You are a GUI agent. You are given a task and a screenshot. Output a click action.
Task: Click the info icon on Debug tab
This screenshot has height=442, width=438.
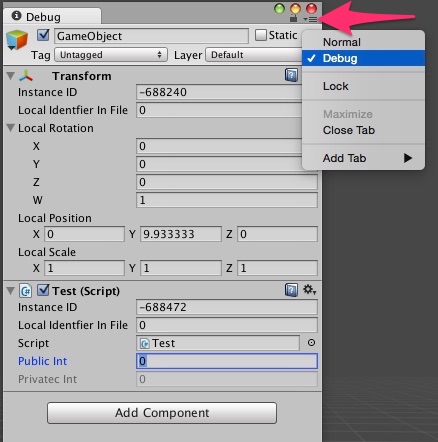16,16
